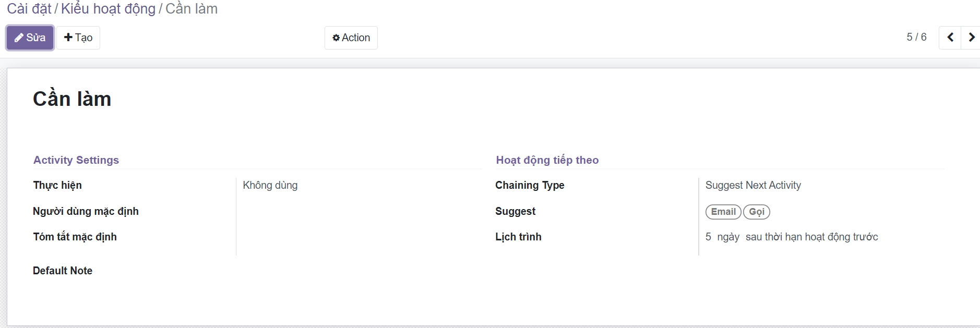The height and width of the screenshot is (328, 980).
Task: Open the Action gear dropdown
Action: click(x=351, y=38)
